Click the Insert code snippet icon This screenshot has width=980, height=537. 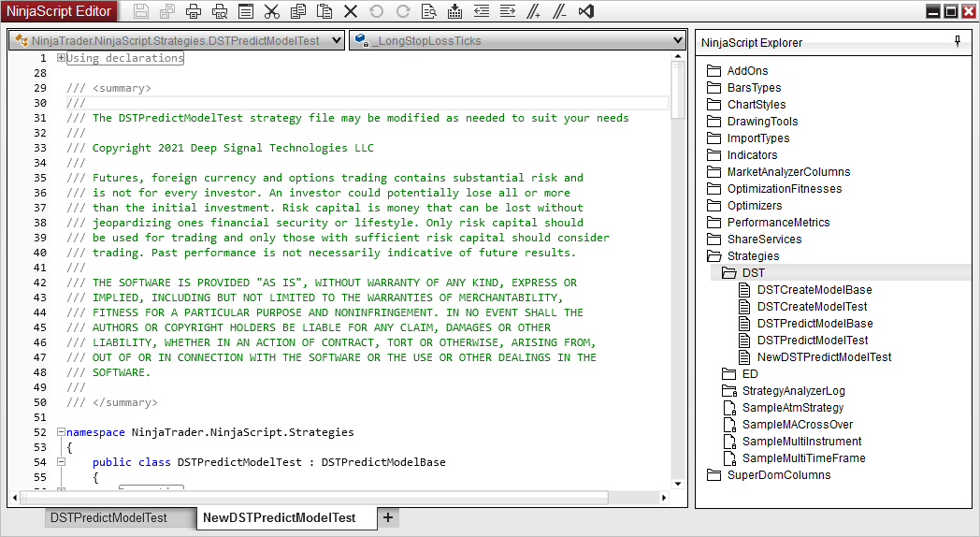click(455, 10)
